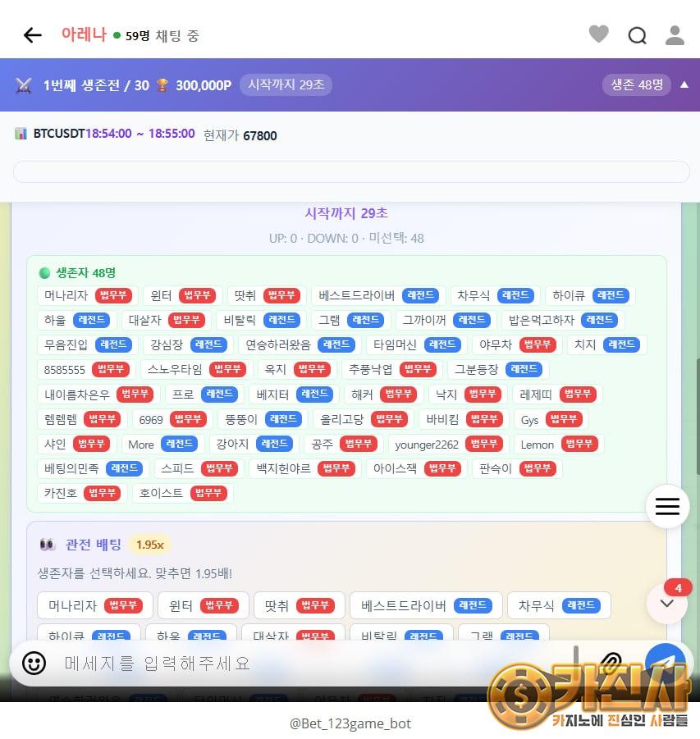Select 차무식 in the spectator betting options
Image resolution: width=700 pixels, height=739 pixels.
(x=559, y=605)
